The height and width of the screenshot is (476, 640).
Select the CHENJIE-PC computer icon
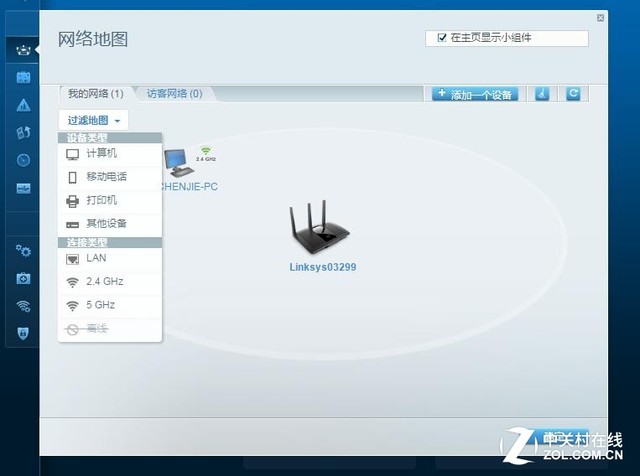[178, 162]
